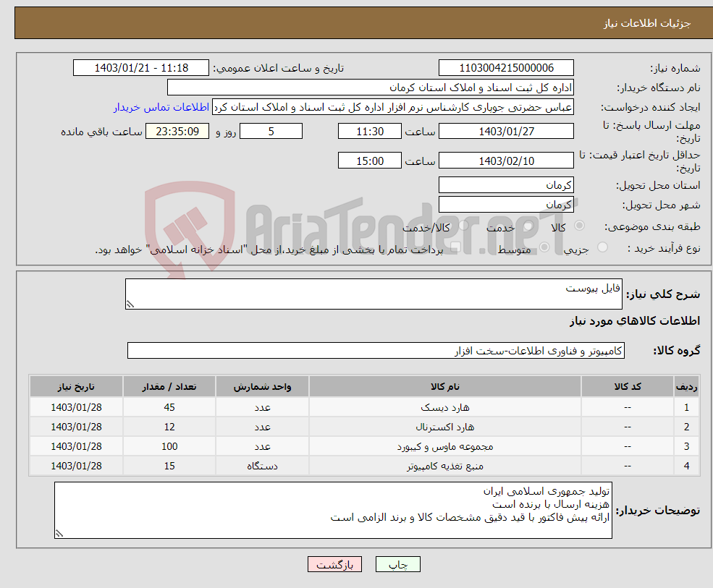Click the response deadline date 1403/01/27
Screen dimensions: 713x588
coord(506,132)
